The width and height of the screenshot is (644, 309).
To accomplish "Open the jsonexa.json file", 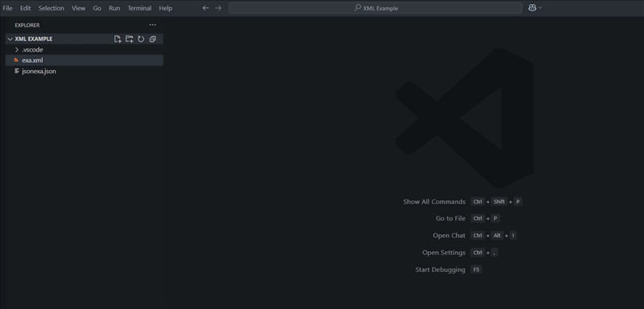I will 85,71.
